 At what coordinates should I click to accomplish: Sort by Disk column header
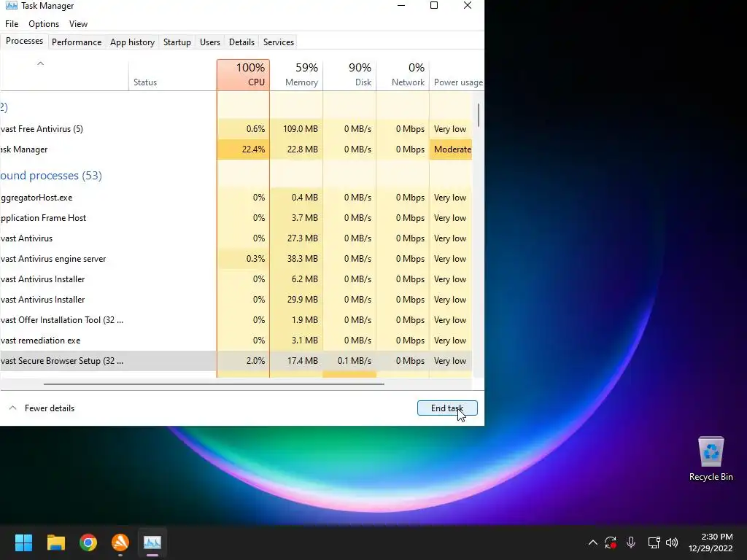349,75
